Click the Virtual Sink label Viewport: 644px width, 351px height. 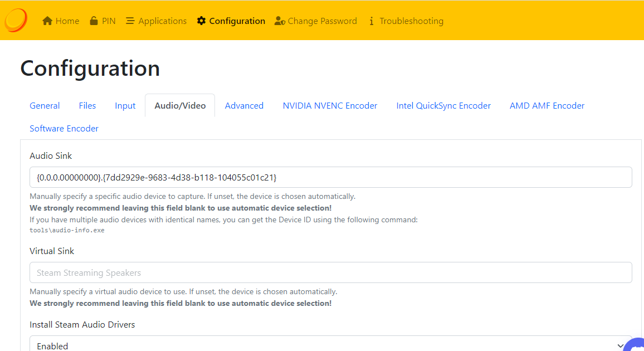[52, 251]
